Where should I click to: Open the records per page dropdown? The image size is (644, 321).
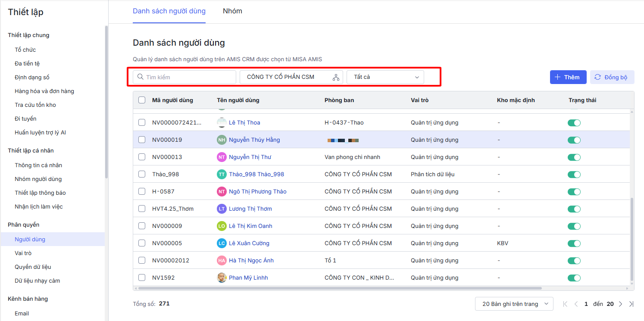(x=514, y=304)
